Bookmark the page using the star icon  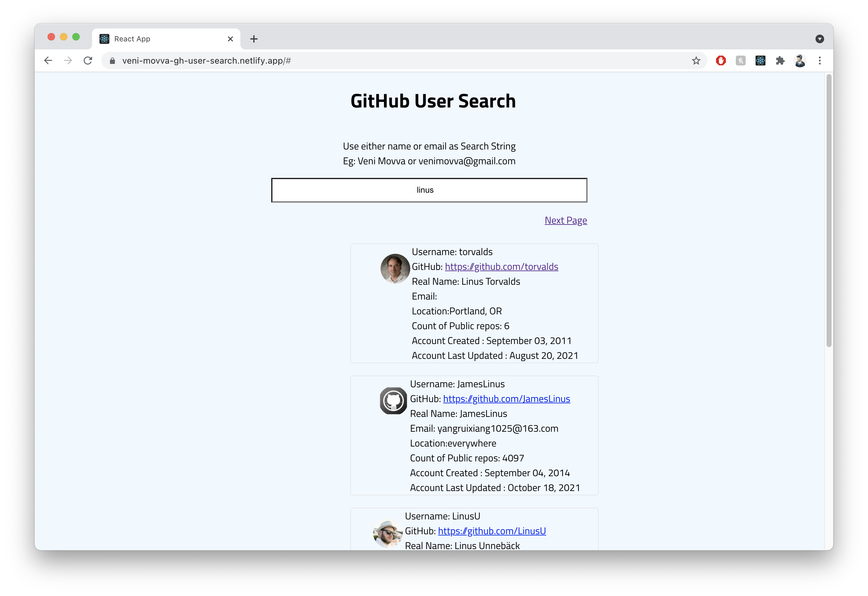click(696, 61)
